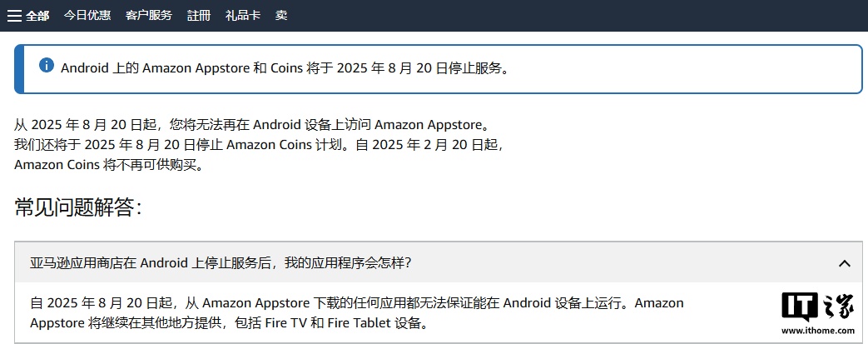Collapse the FAQ with the chevron arrow
The height and width of the screenshot is (344, 868).
click(x=844, y=263)
